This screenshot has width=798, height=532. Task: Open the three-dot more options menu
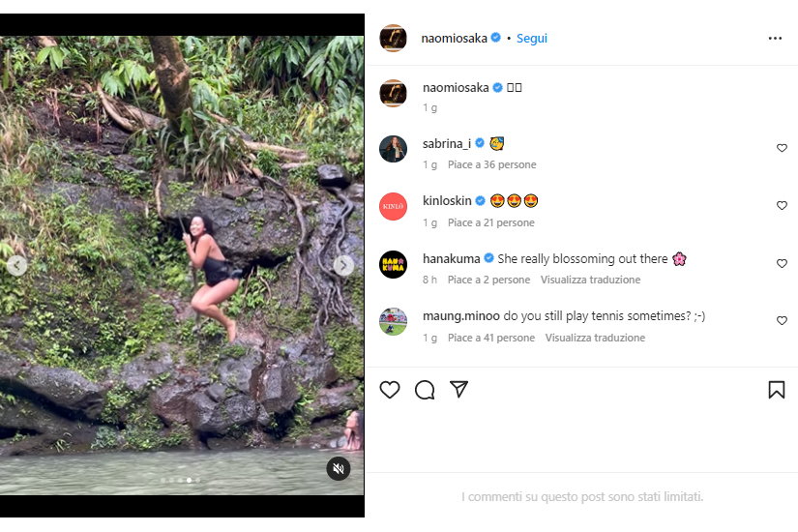point(775,39)
